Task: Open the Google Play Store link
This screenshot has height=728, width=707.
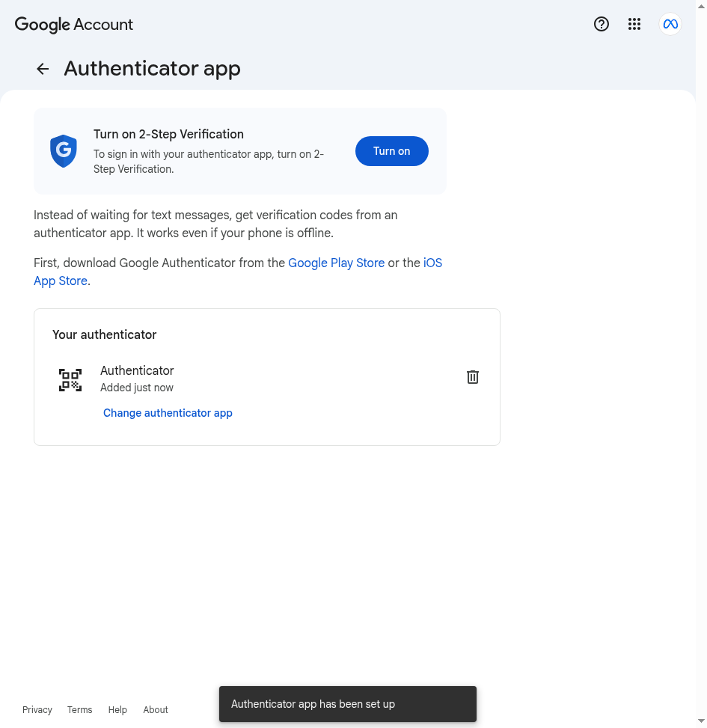Action: pyautogui.click(x=336, y=263)
